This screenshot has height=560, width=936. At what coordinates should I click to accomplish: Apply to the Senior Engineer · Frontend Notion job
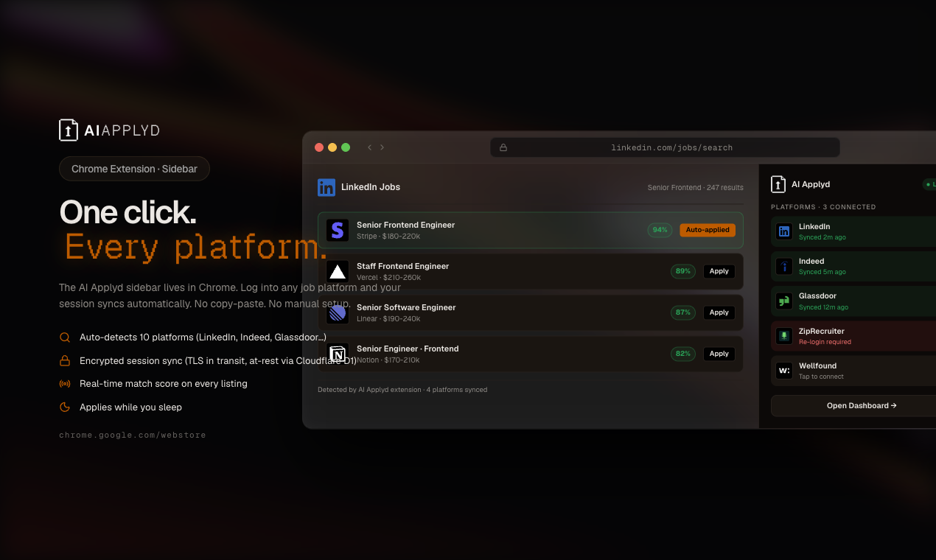[719, 354]
